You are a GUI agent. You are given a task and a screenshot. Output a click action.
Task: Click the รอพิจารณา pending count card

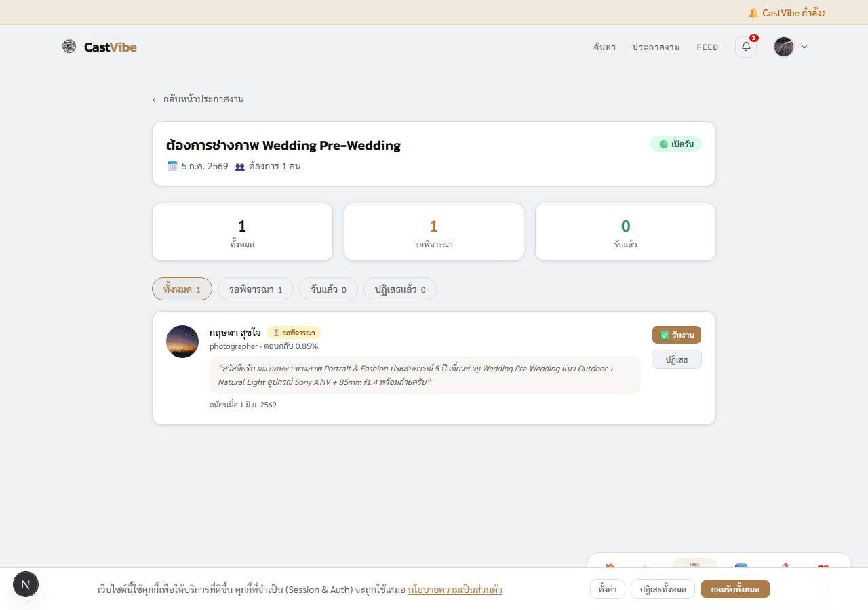coord(434,232)
